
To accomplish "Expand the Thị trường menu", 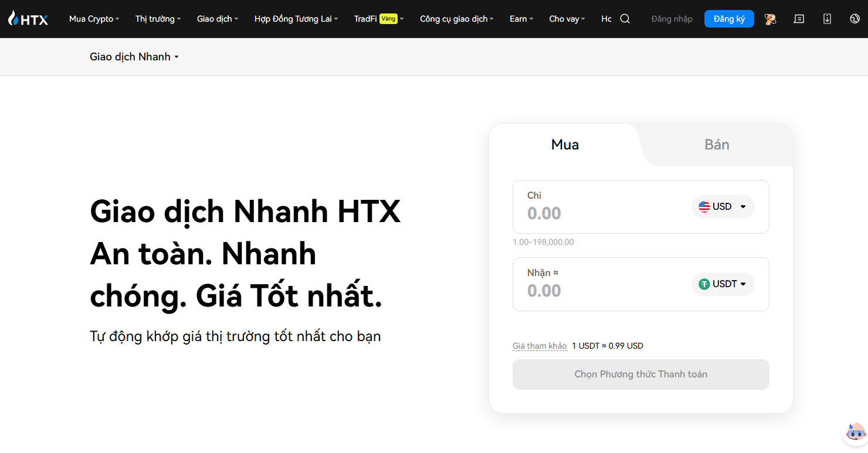I will coord(158,19).
